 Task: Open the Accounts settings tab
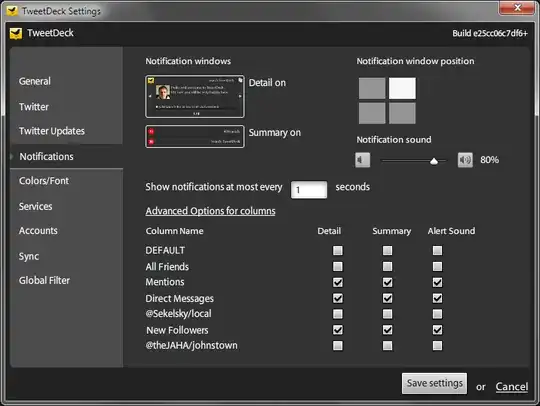(x=38, y=230)
